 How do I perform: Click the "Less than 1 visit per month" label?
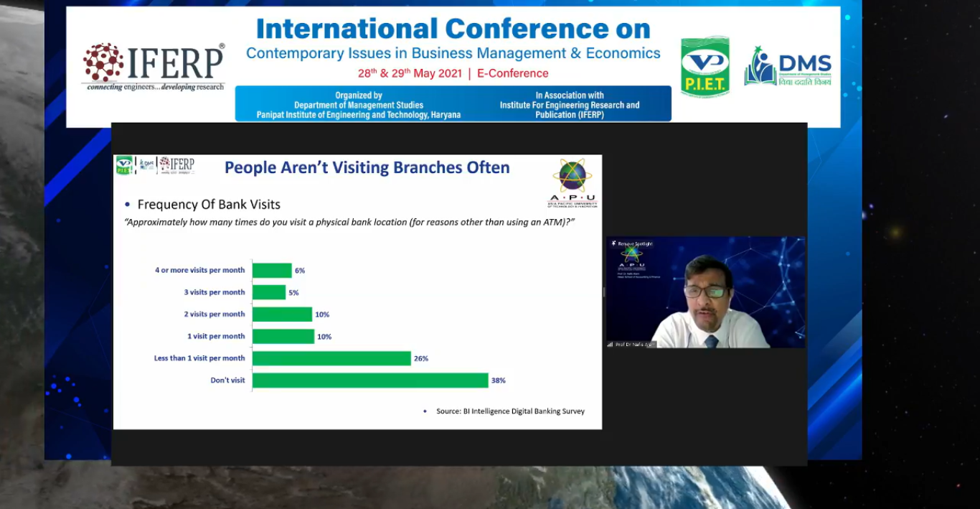(x=199, y=358)
